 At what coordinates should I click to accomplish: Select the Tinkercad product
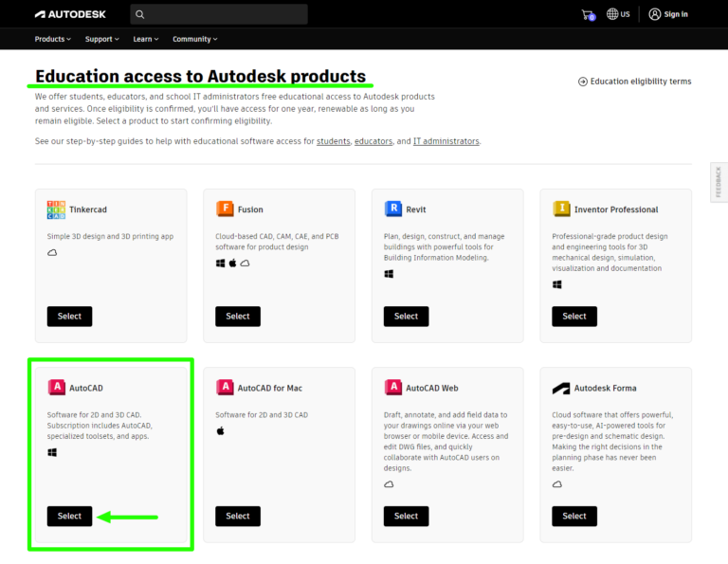pos(69,316)
